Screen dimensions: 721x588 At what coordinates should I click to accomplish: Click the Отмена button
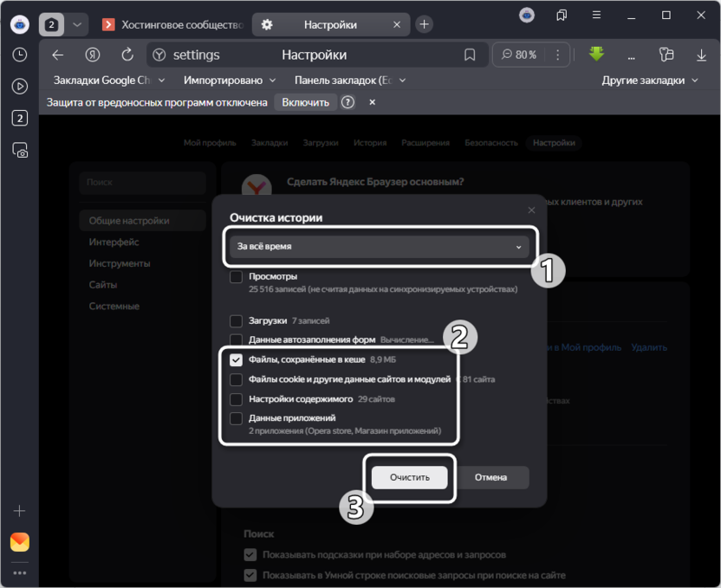[490, 478]
